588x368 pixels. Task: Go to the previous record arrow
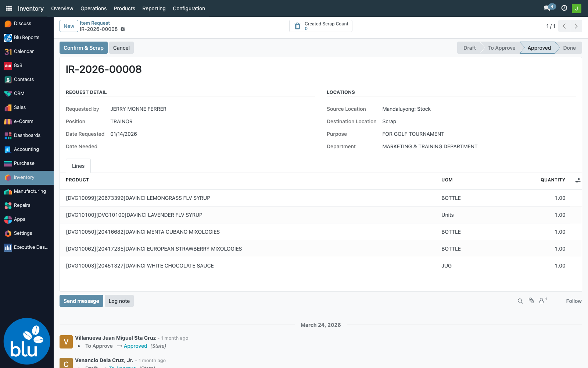point(564,26)
